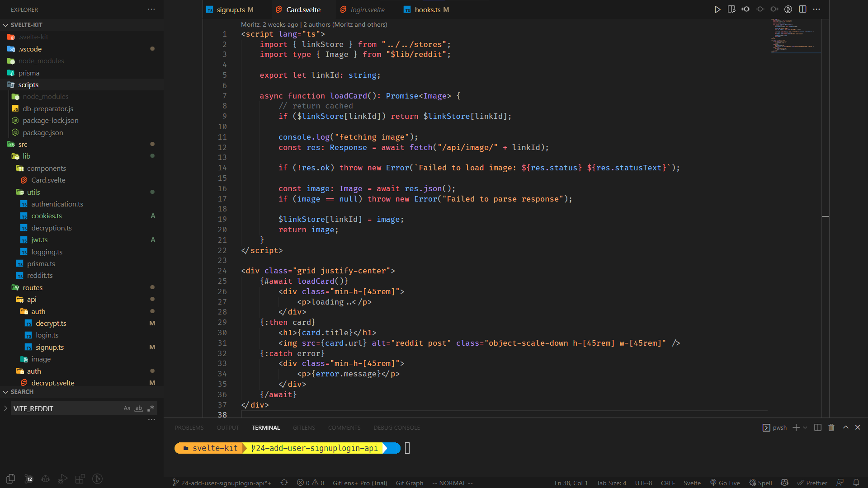Open authentication.ts in explorer

[x=81, y=204]
